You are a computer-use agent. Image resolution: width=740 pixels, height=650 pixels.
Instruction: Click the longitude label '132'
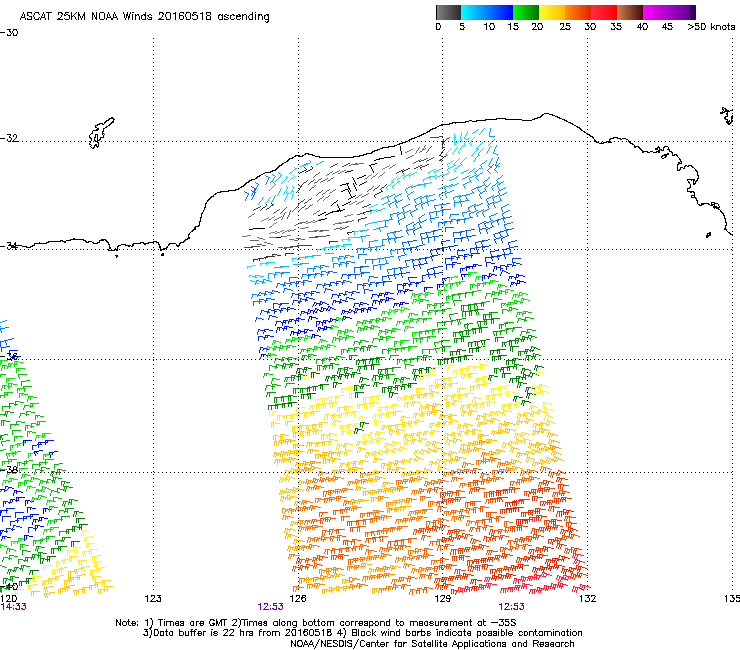pyautogui.click(x=587, y=599)
